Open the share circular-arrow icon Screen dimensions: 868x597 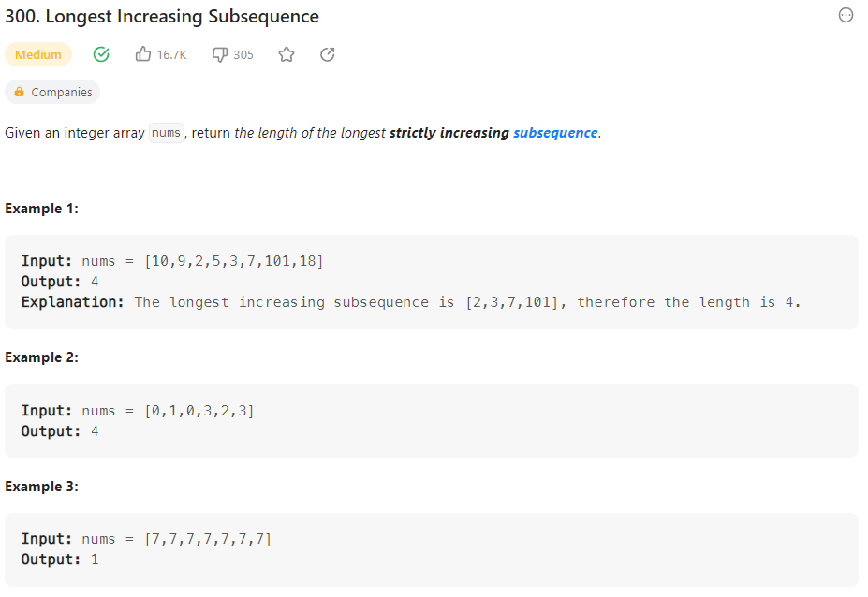coord(327,54)
